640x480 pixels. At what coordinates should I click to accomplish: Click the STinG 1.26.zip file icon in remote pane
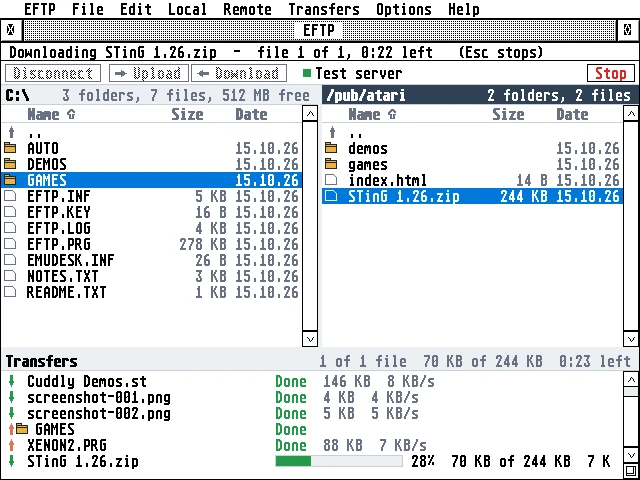click(x=331, y=196)
